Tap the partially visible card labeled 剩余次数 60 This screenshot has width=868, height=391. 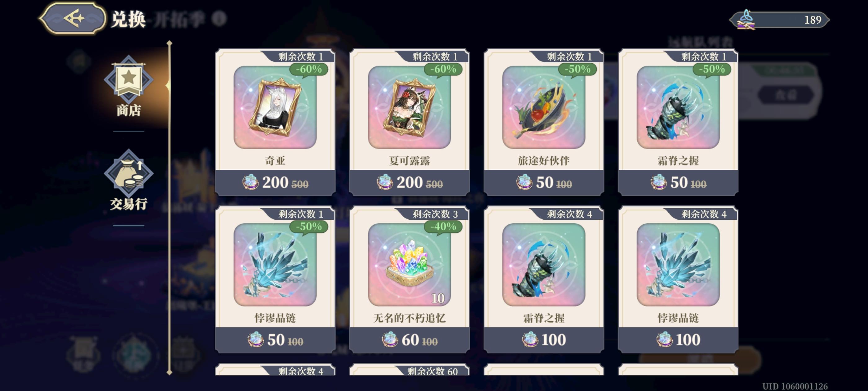(x=410, y=369)
